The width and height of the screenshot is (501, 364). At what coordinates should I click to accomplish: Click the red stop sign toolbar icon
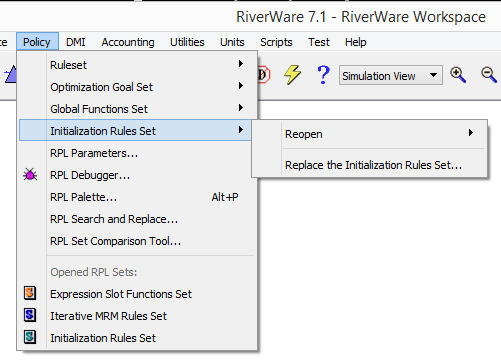click(264, 75)
